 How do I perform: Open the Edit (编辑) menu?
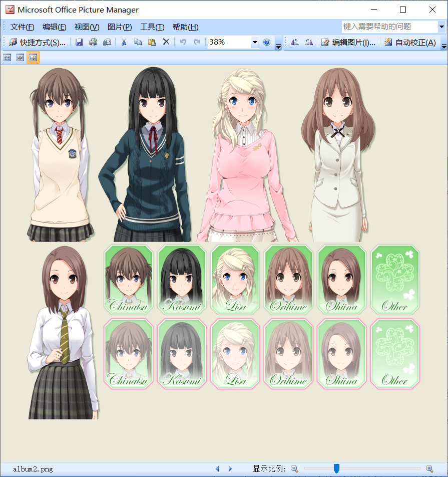[x=55, y=27]
